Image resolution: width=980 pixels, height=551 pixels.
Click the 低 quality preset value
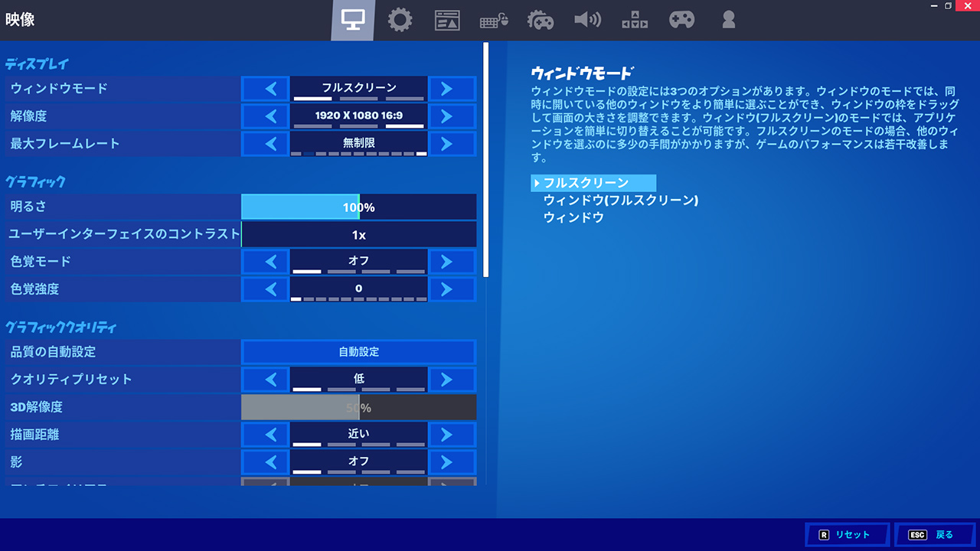pyautogui.click(x=359, y=379)
